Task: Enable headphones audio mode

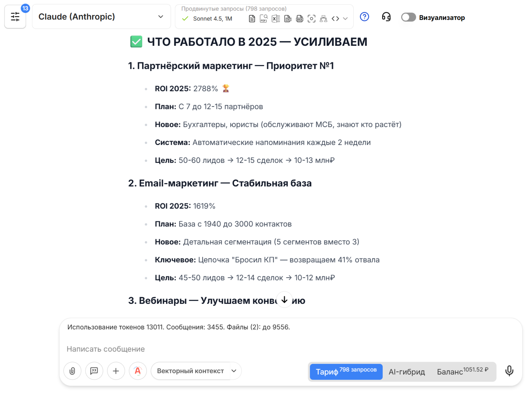Action: point(386,17)
